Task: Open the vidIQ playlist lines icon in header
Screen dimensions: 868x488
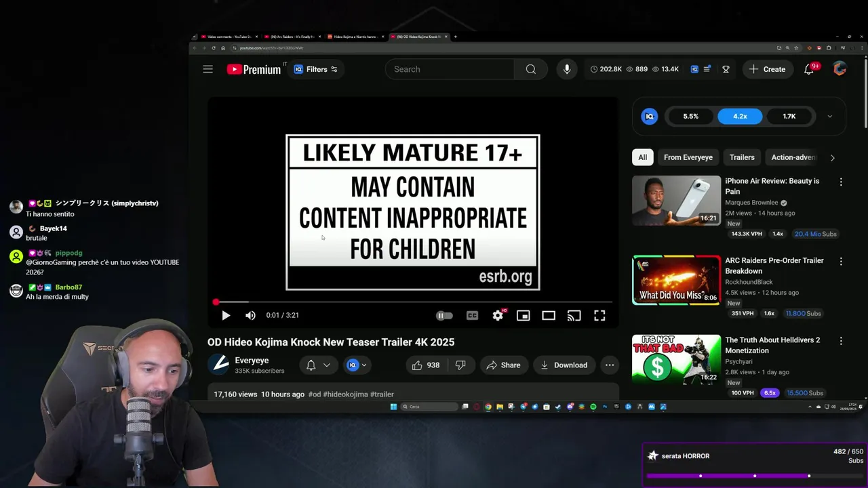Action: pyautogui.click(x=707, y=69)
